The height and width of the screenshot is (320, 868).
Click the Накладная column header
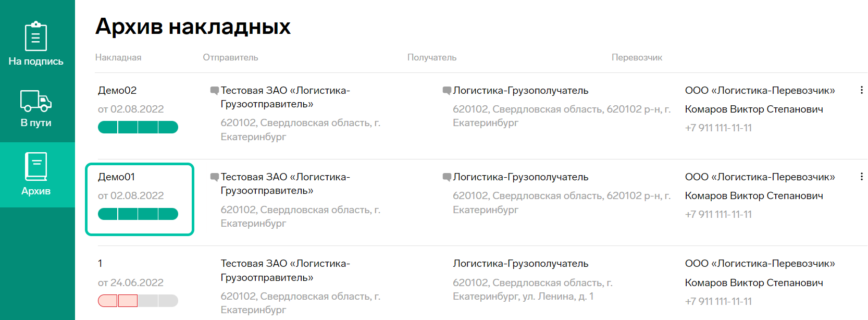118,57
